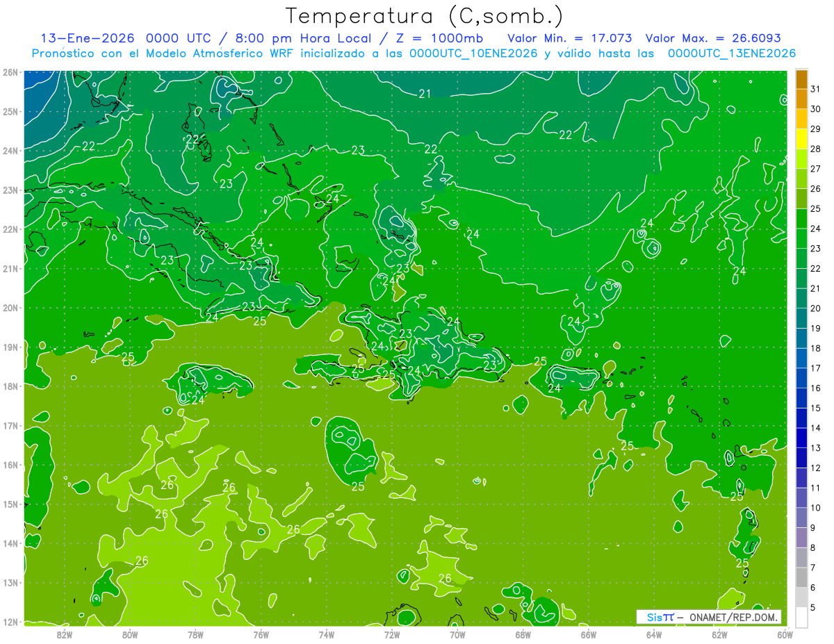Click the latitude label "13N"
This screenshot has width=834, height=644.
[x=10, y=582]
